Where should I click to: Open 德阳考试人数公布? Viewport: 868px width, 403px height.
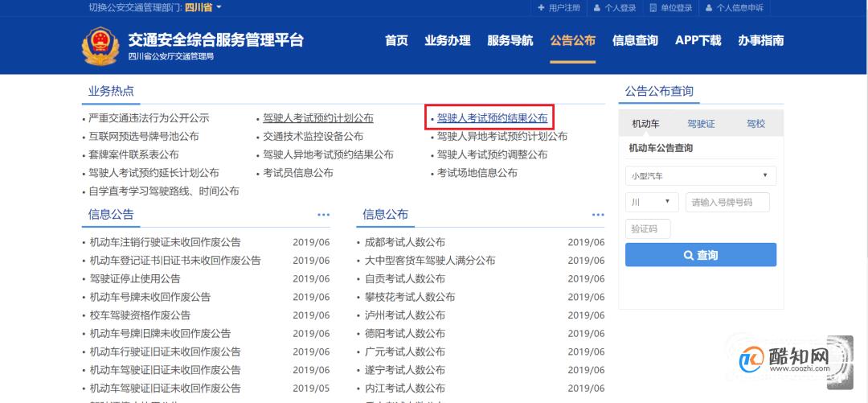[x=404, y=334]
